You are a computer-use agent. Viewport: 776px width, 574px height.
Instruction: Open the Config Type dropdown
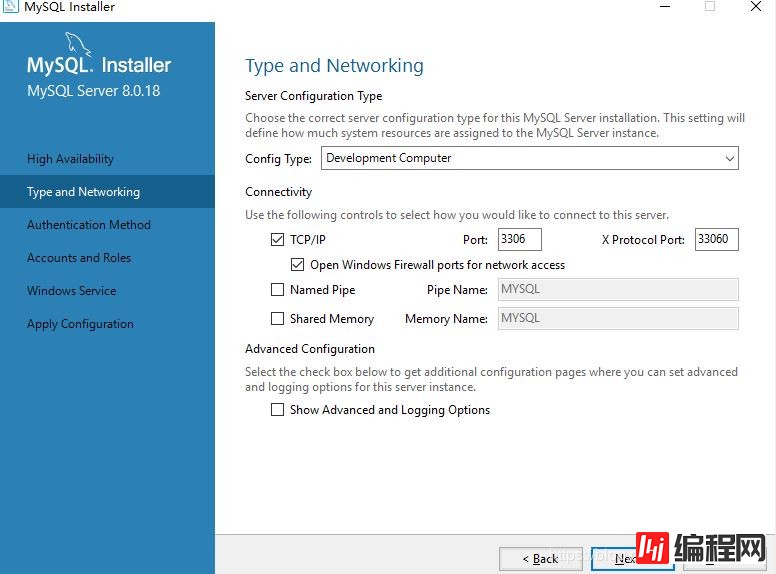(530, 158)
